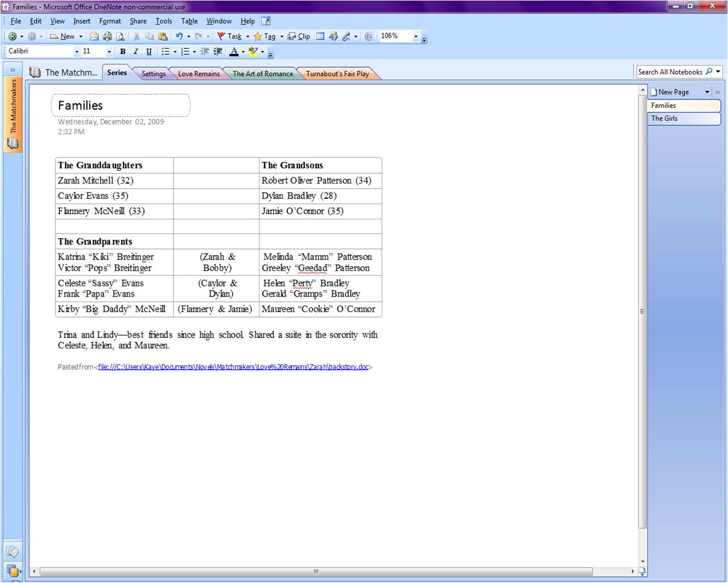Toggle Bold formatting

pos(123,52)
